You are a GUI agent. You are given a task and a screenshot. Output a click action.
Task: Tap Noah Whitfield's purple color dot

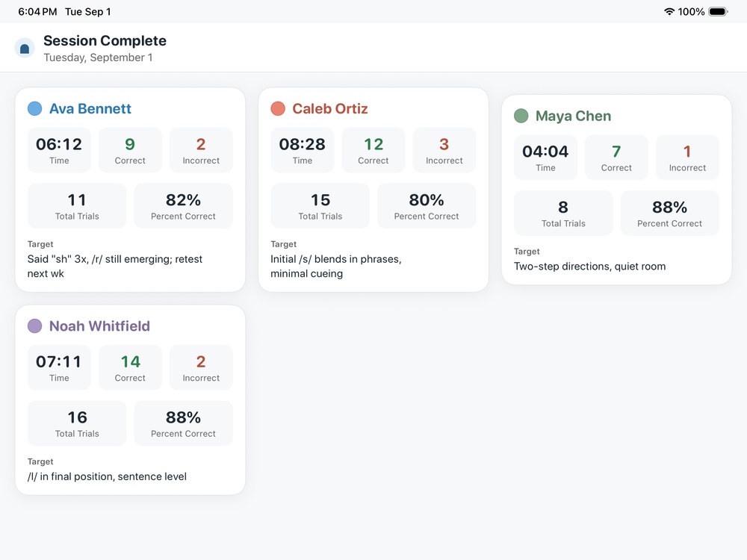(35, 326)
